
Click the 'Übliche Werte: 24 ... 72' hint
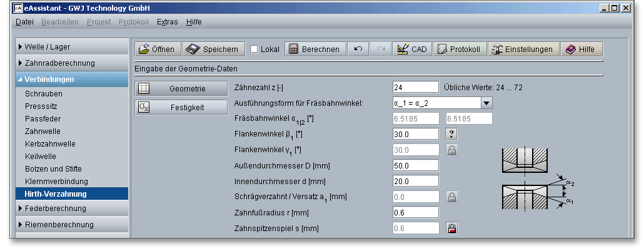(483, 87)
